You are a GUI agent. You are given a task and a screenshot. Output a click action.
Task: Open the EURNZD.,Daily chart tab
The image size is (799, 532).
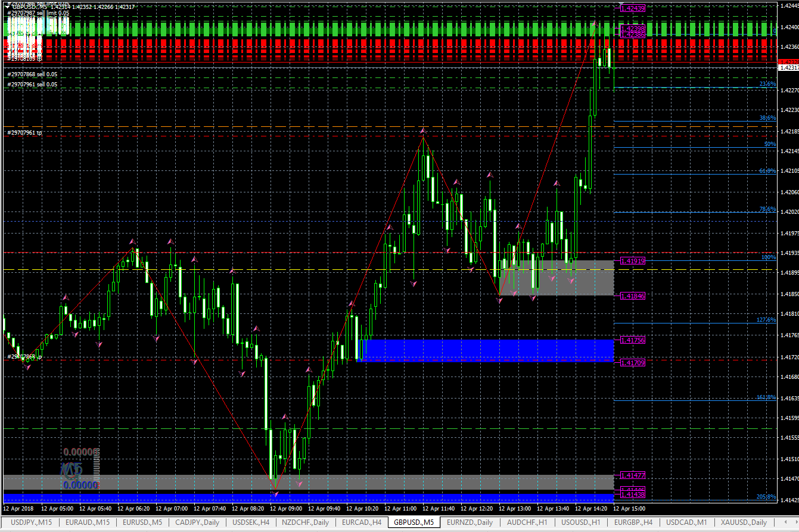point(470,522)
